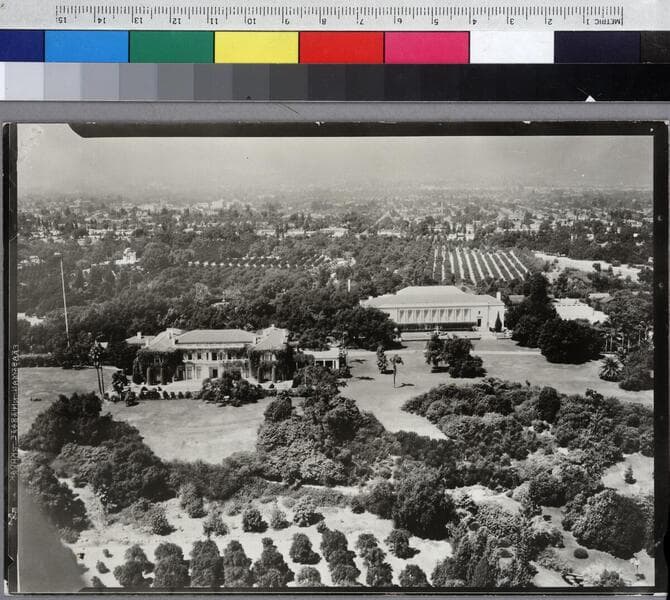Select the ivy-covered mansion in the photo
670x600 pixels.
click(215, 354)
